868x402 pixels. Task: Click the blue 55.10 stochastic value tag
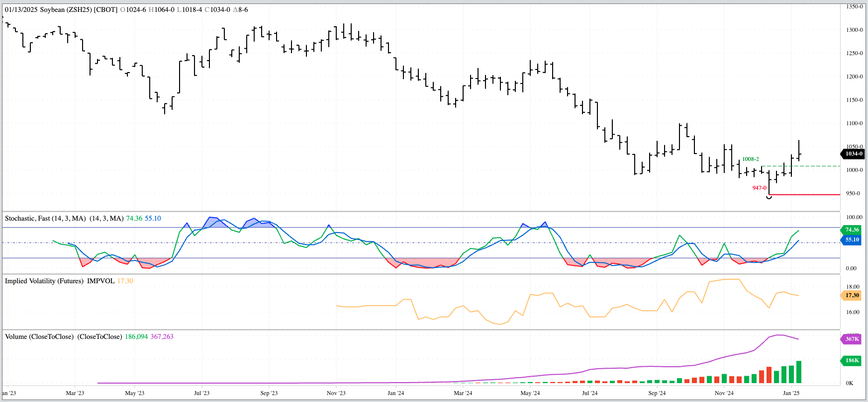pos(852,240)
